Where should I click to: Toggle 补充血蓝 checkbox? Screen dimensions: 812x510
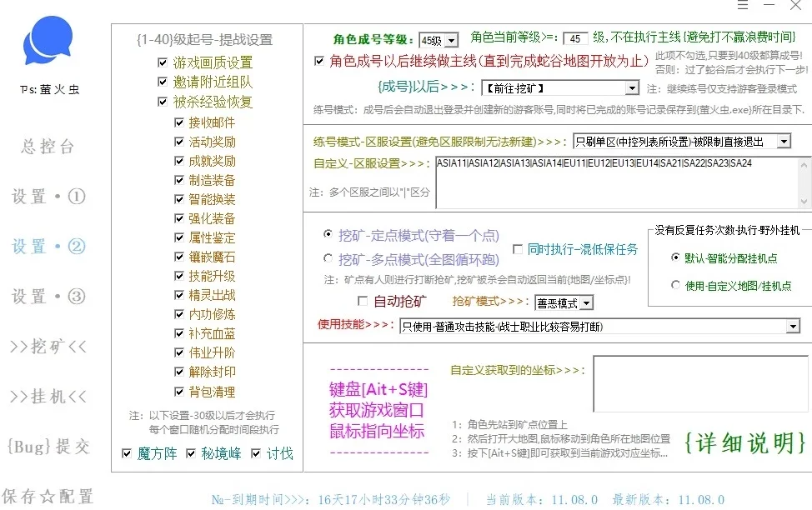coord(179,333)
